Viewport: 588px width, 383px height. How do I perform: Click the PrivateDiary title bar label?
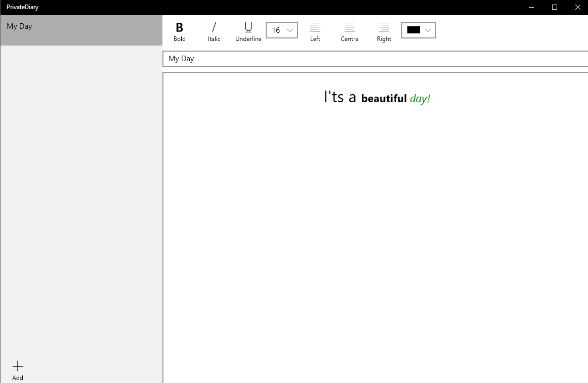point(22,7)
